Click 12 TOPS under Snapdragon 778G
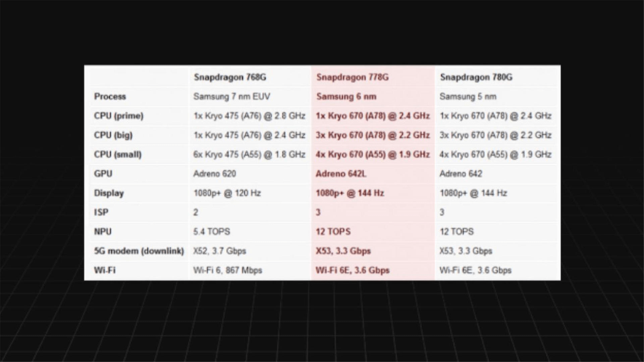 [333, 232]
